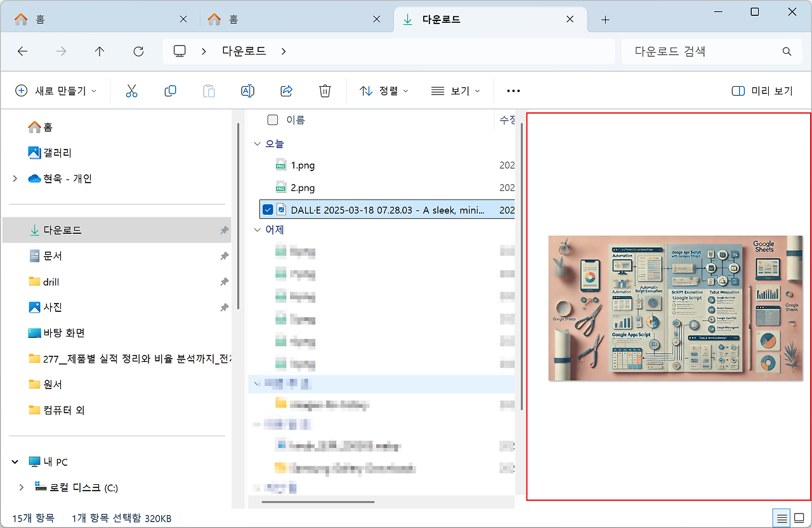Click the Share icon
The height and width of the screenshot is (528, 812).
[x=286, y=91]
